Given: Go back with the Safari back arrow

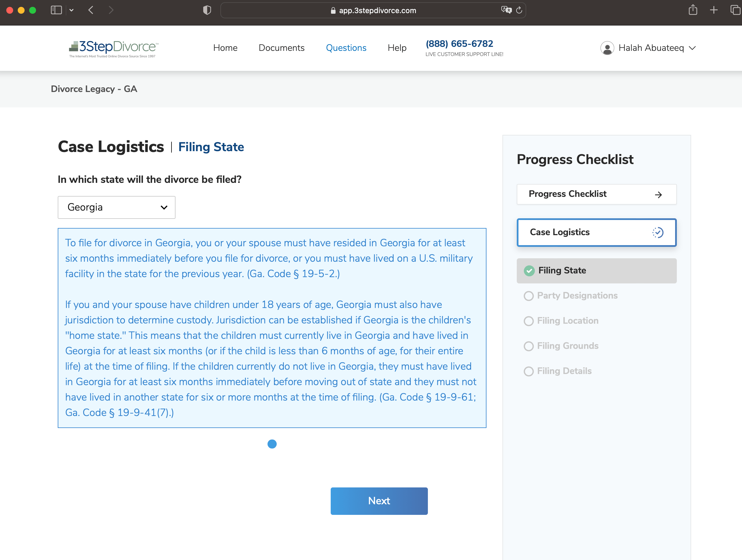Looking at the screenshot, I should [x=91, y=10].
